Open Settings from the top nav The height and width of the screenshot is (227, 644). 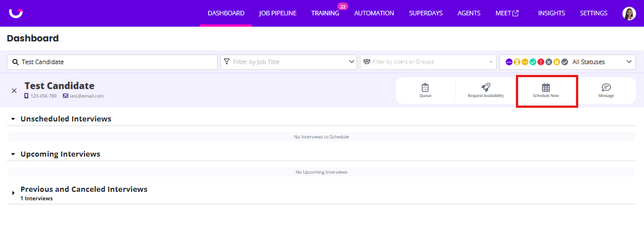pos(594,13)
